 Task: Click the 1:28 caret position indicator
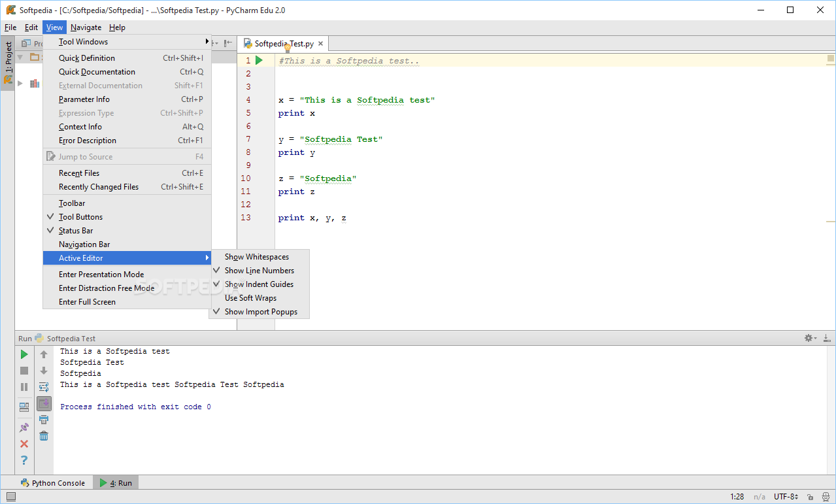coord(737,497)
